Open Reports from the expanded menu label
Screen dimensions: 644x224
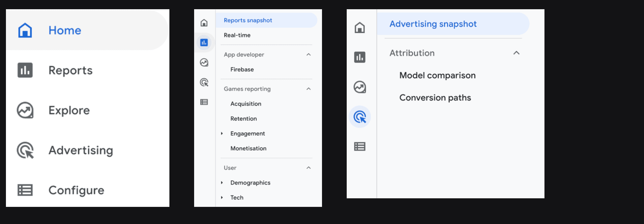71,70
